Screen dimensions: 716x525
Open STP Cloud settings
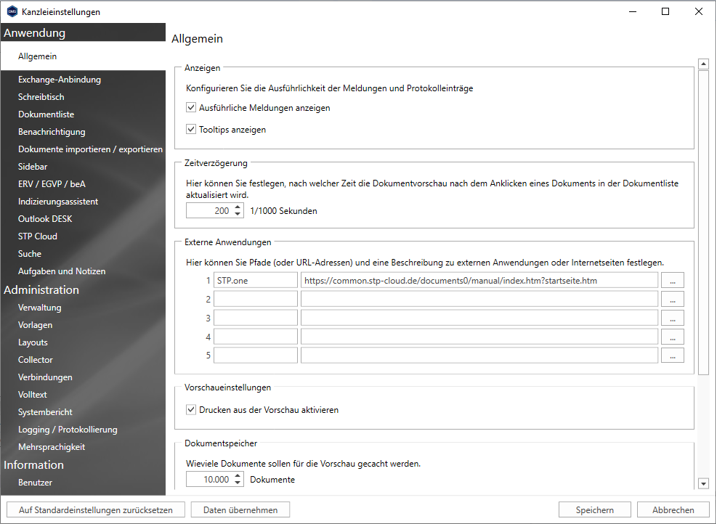(38, 236)
